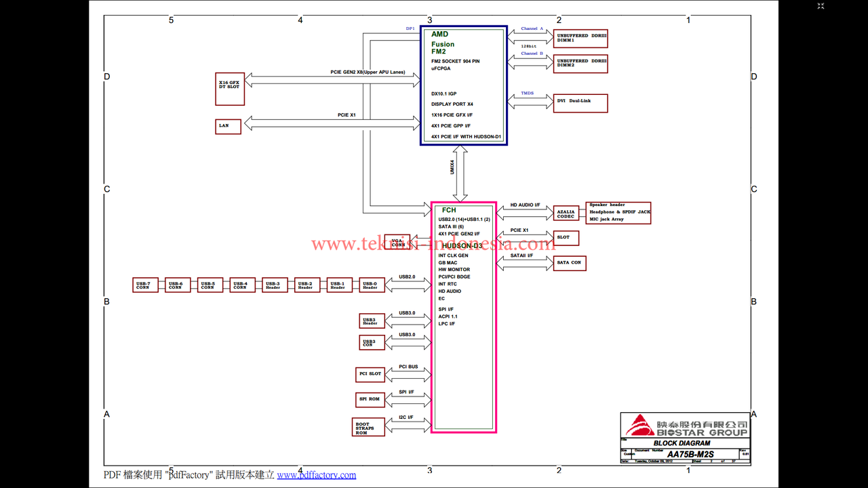Click the FM2 SOCKET 904 PIN text
Image resolution: width=868 pixels, height=488 pixels.
(456, 61)
